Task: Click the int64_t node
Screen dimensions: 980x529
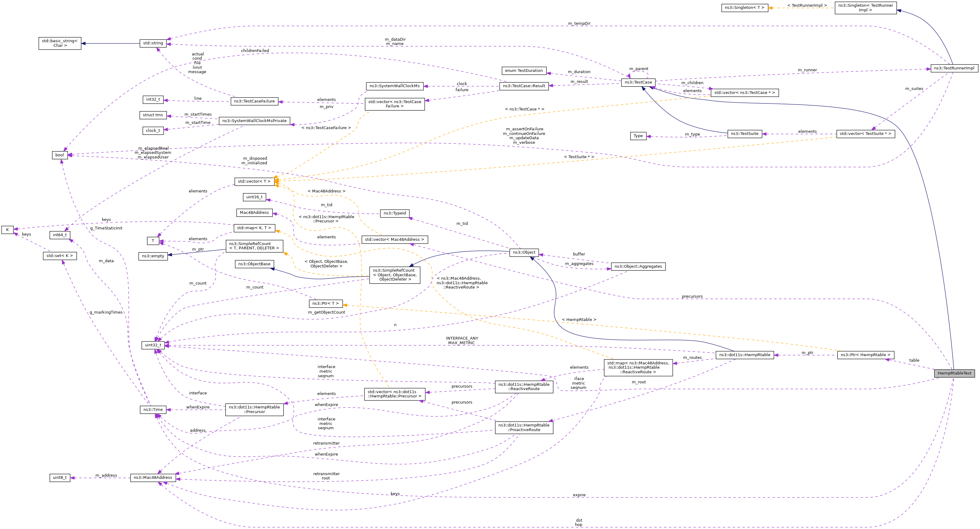Action: point(60,235)
